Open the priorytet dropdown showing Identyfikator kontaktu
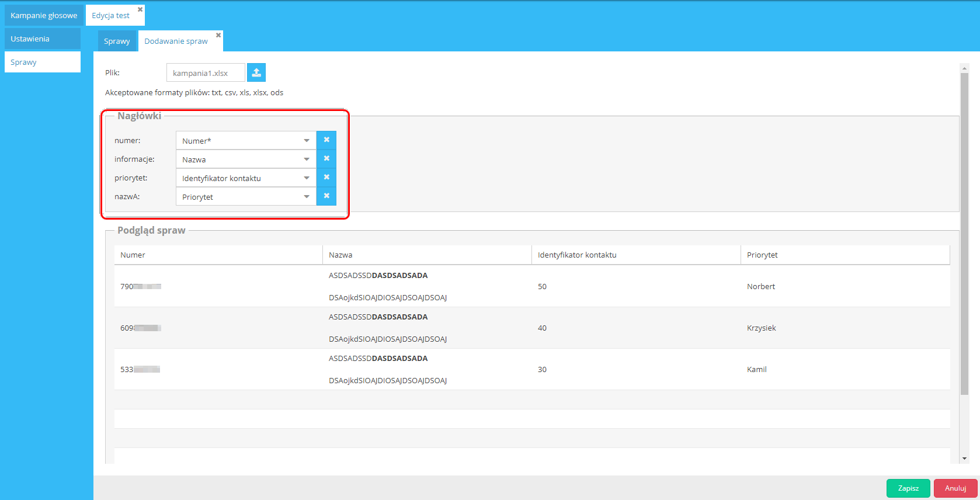Screen dimensions: 980x500 point(246,178)
